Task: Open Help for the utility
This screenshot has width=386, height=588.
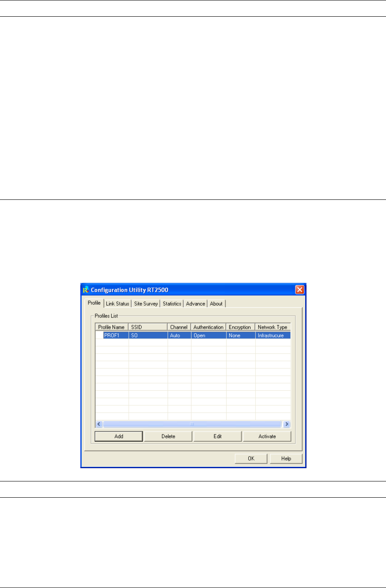Action: pos(286,458)
